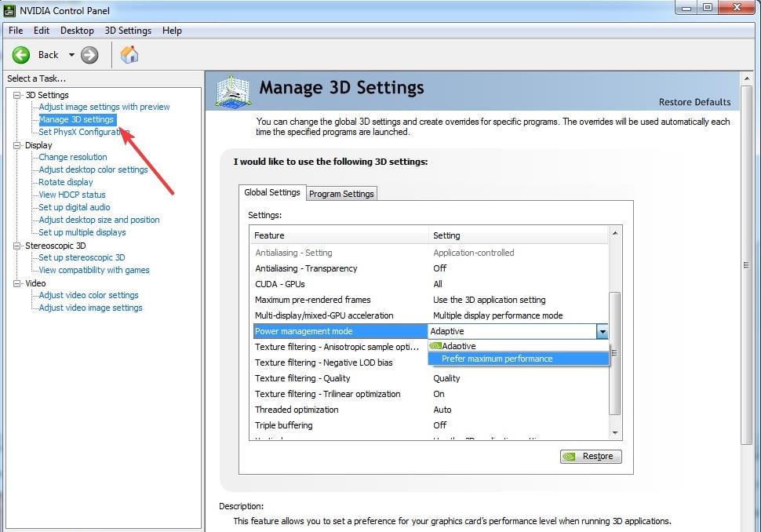Screen dimensions: 761x532
Task: Select the CUDA - GPUs row
Action: click(431, 284)
